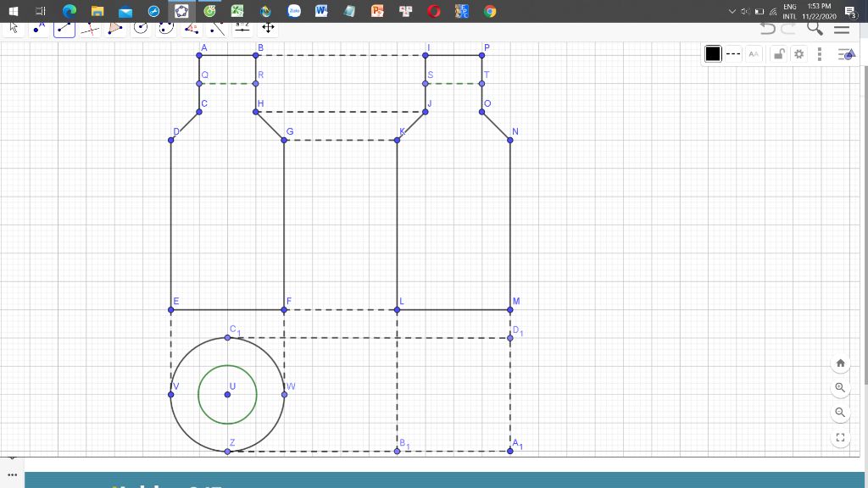Image resolution: width=868 pixels, height=488 pixels.
Task: Open the three-dot more options menu
Action: 820,54
